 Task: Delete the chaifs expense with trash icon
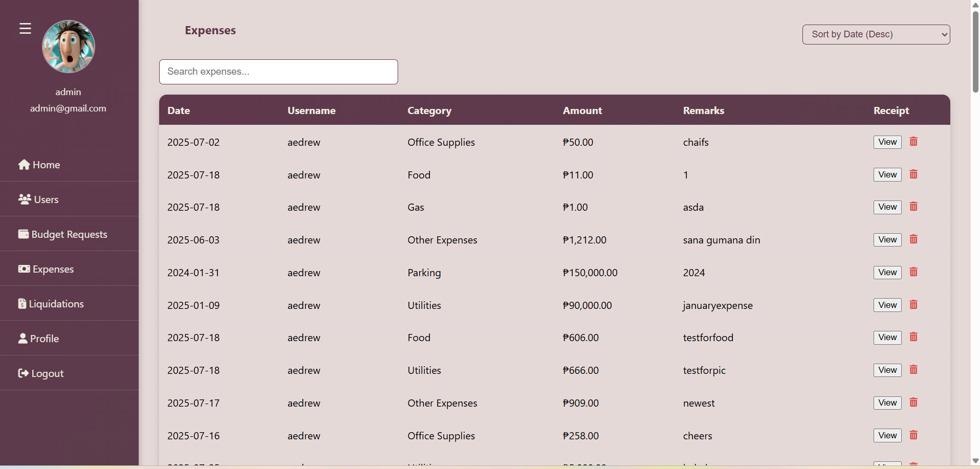click(913, 142)
